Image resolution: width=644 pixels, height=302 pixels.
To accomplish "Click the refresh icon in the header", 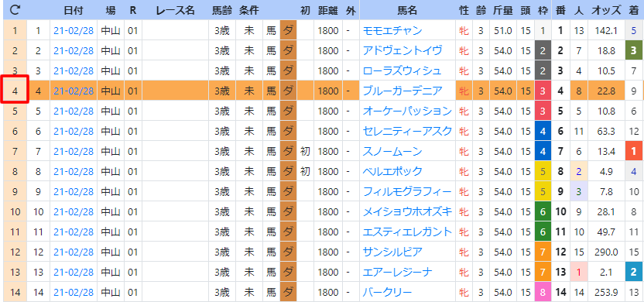I will (15, 10).
